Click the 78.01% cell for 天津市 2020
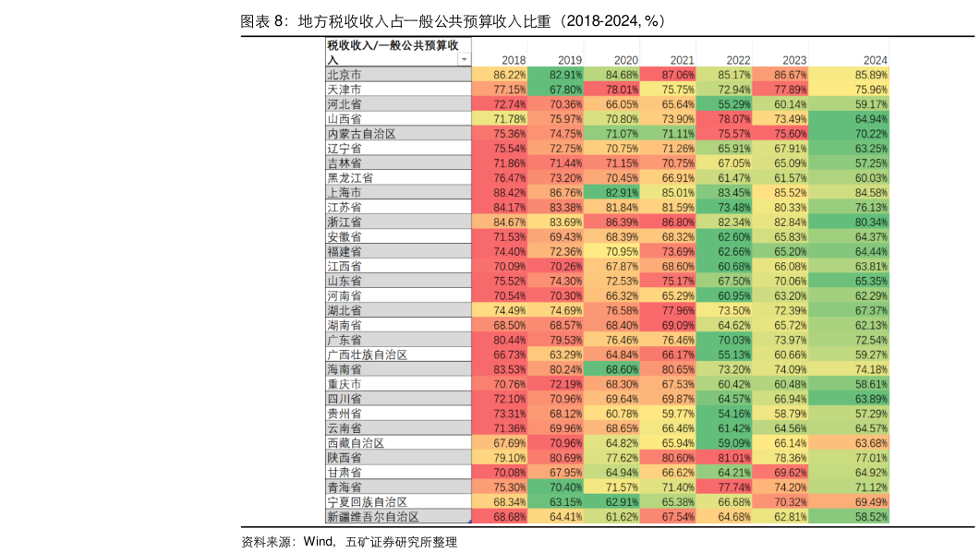Screen dimensions: 980x553 click(611, 90)
